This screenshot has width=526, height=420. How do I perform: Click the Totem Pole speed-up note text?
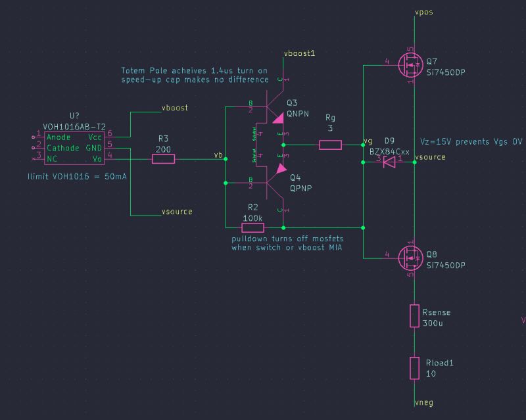pos(195,74)
